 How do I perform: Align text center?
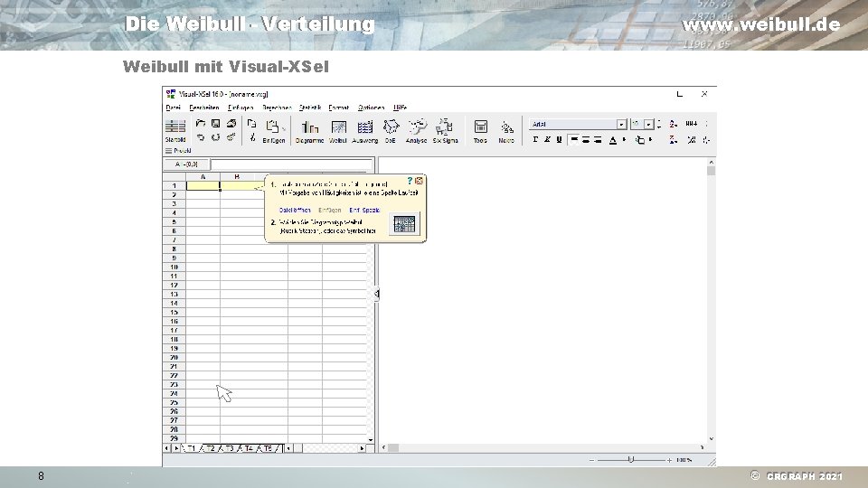(586, 140)
